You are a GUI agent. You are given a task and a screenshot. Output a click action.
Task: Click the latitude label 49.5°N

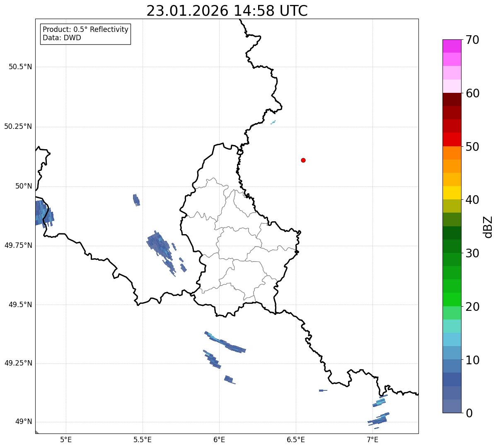(x=20, y=305)
